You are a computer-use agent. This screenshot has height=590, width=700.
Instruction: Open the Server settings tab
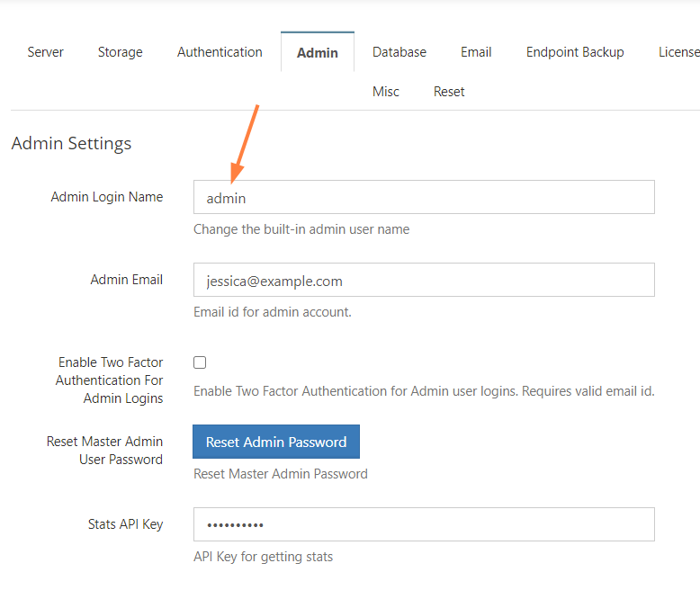pyautogui.click(x=45, y=52)
